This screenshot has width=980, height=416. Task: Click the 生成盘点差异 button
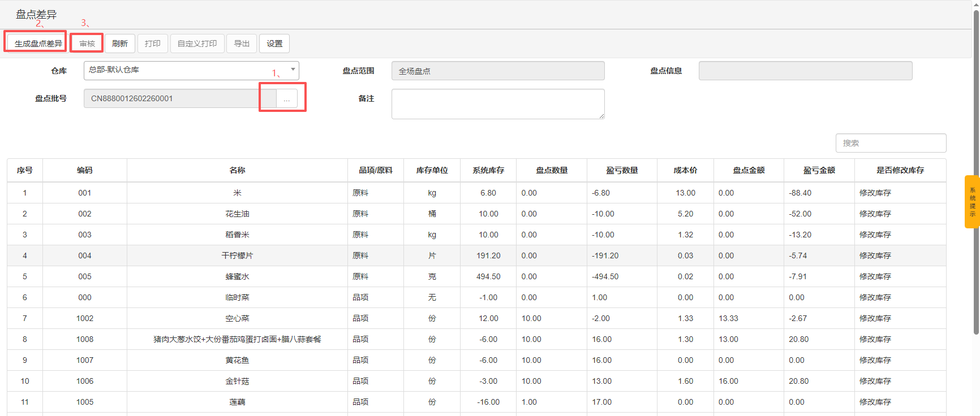(37, 44)
